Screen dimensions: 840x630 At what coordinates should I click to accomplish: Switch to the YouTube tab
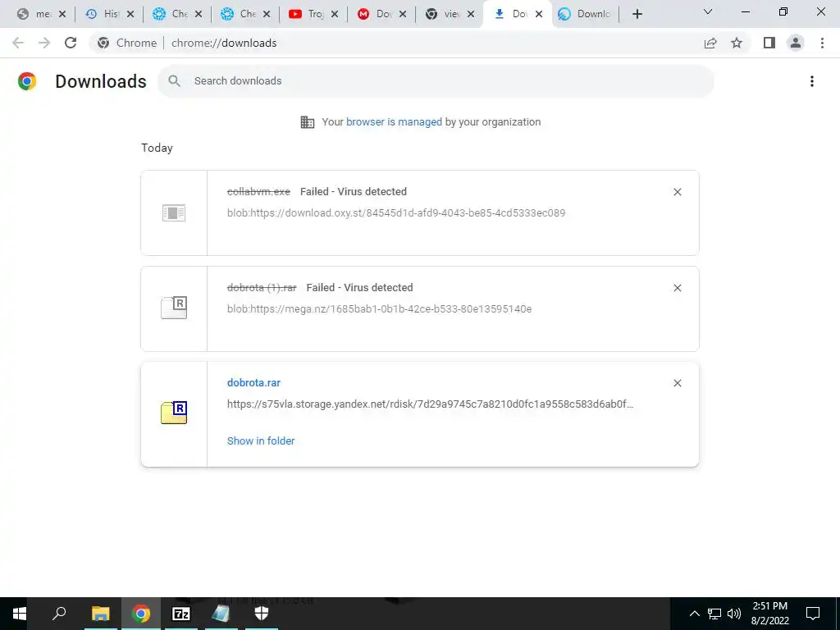[313, 14]
